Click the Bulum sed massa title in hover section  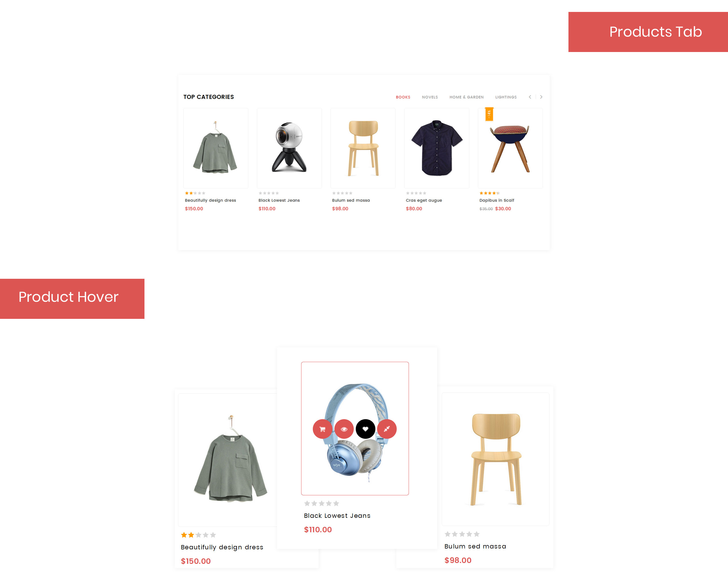(475, 546)
